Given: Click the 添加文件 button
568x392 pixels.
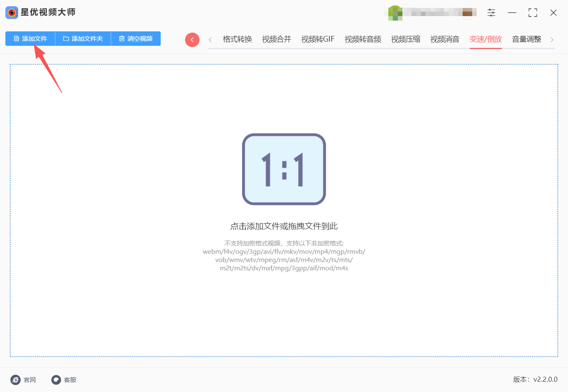Looking at the screenshot, I should click(x=30, y=39).
